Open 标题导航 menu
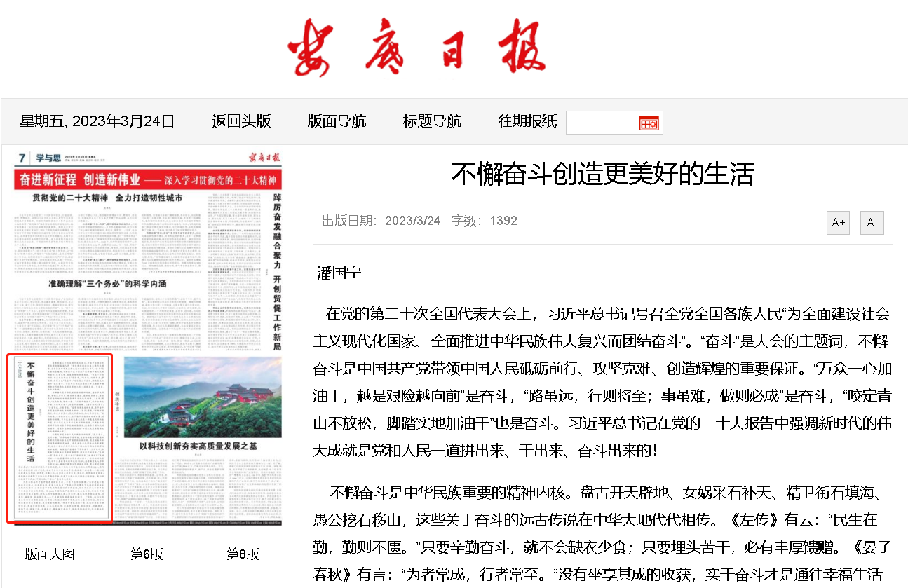 (x=432, y=121)
